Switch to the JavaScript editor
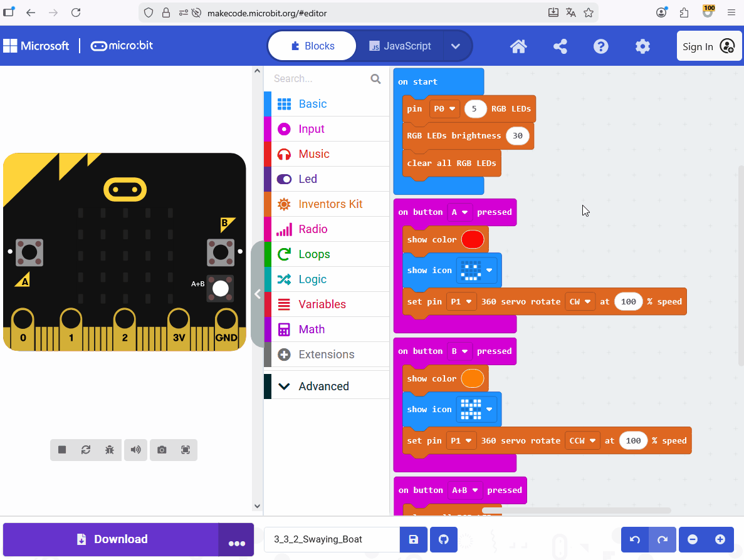 pyautogui.click(x=400, y=46)
